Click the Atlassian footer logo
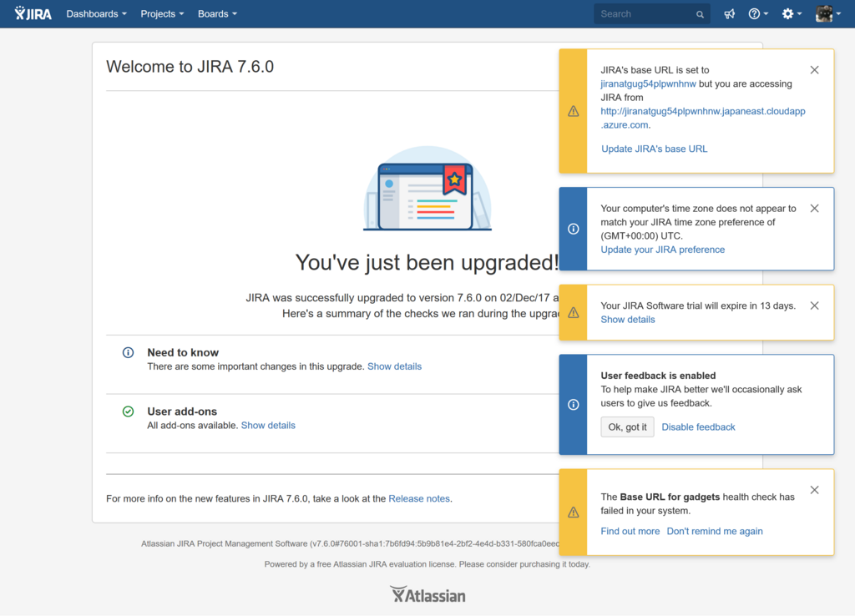The image size is (855, 616). [427, 595]
